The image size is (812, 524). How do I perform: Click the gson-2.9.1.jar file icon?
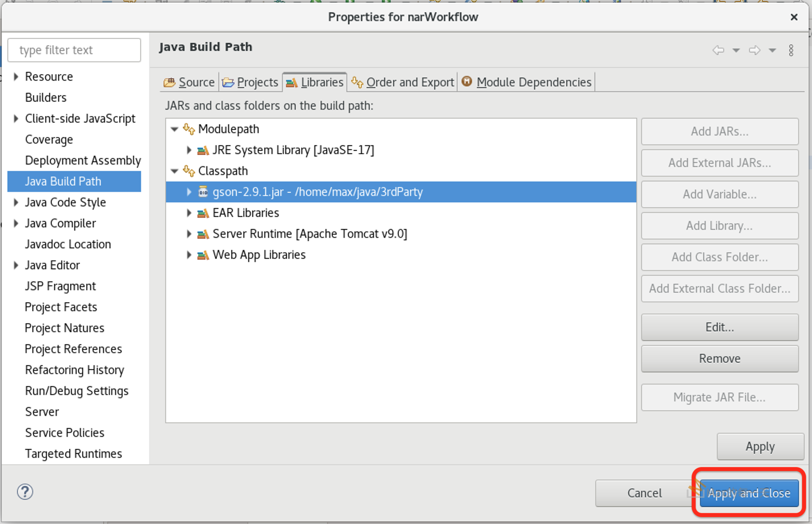203,192
